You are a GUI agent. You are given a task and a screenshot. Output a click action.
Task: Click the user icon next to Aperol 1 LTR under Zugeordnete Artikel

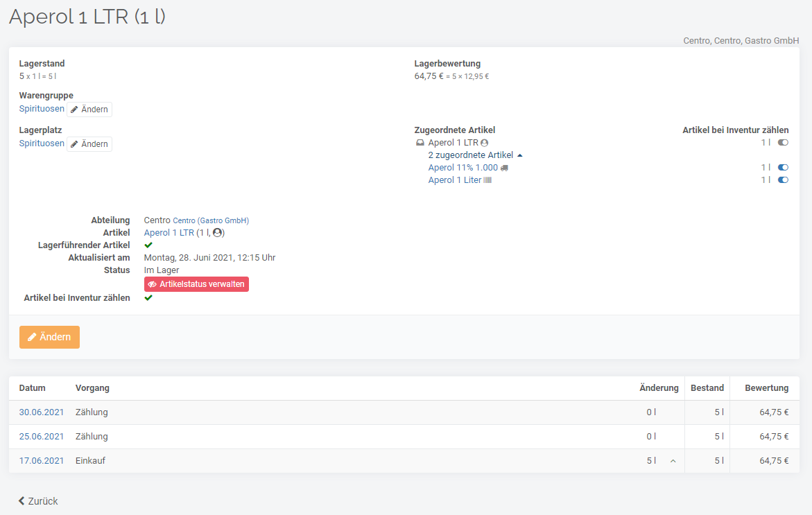point(484,143)
